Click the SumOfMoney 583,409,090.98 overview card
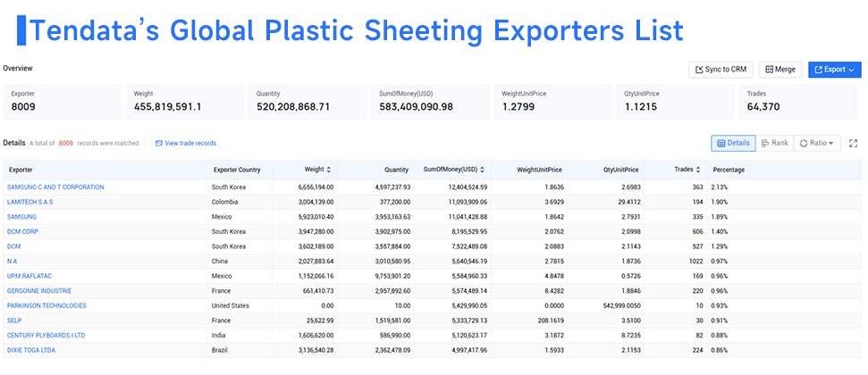The width and height of the screenshot is (868, 375). pyautogui.click(x=431, y=102)
